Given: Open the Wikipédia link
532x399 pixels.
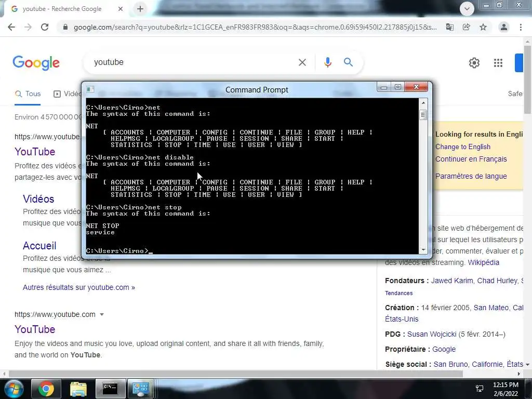Looking at the screenshot, I should click(x=484, y=262).
